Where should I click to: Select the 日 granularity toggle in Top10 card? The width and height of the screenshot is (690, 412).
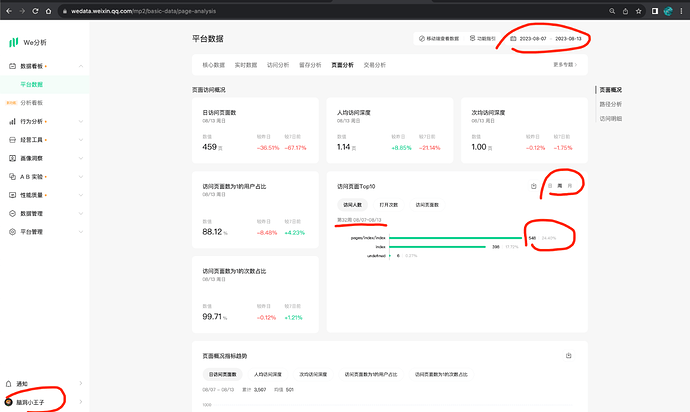[x=550, y=186]
